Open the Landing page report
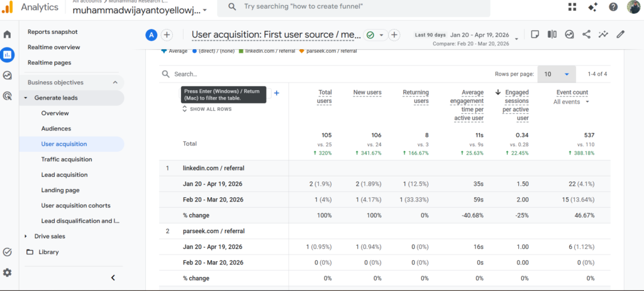 pyautogui.click(x=60, y=190)
